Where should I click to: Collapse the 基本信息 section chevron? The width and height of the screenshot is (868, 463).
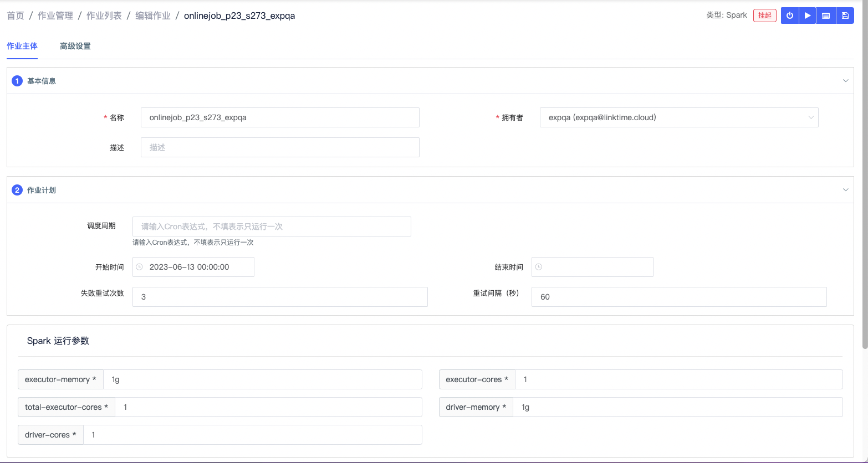(845, 81)
